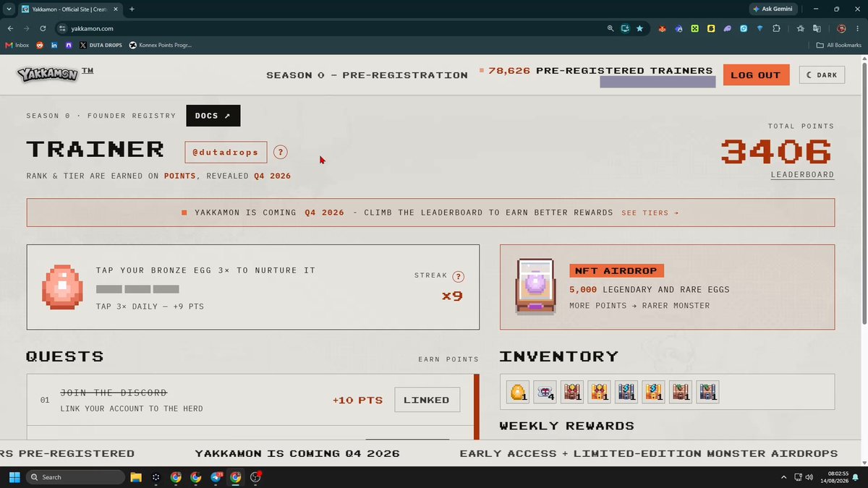Open the NFT airdrop egg capsule image
Image resolution: width=868 pixels, height=488 pixels.
tap(535, 287)
